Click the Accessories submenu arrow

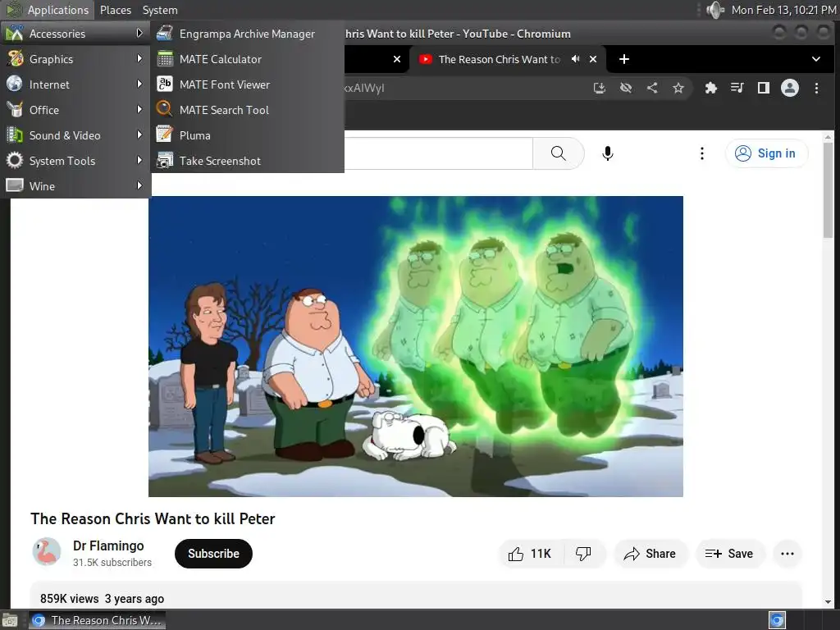(139, 33)
